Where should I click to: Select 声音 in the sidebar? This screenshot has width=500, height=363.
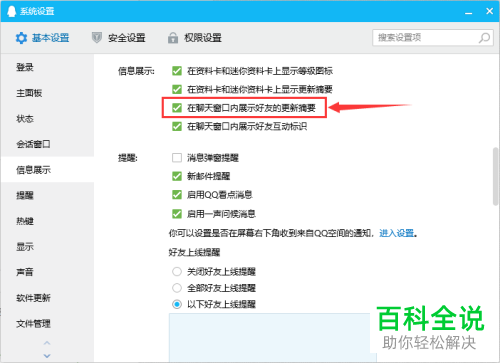(47, 272)
